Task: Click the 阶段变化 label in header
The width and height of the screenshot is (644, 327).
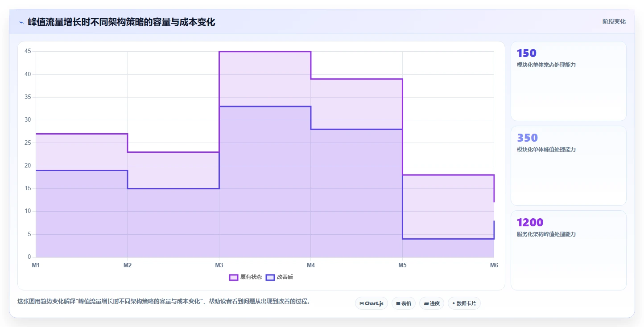Action: 614,22
